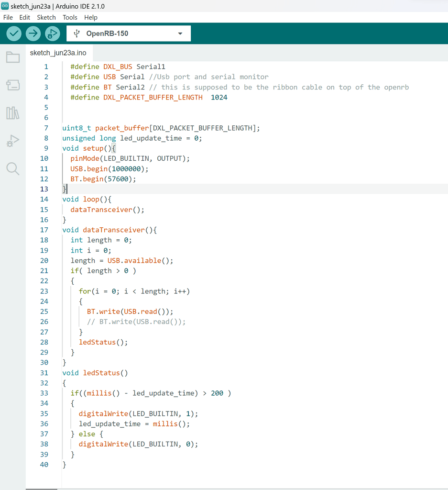This screenshot has height=490, width=448.
Task: Click the Edit menu bar item
Action: (x=24, y=17)
